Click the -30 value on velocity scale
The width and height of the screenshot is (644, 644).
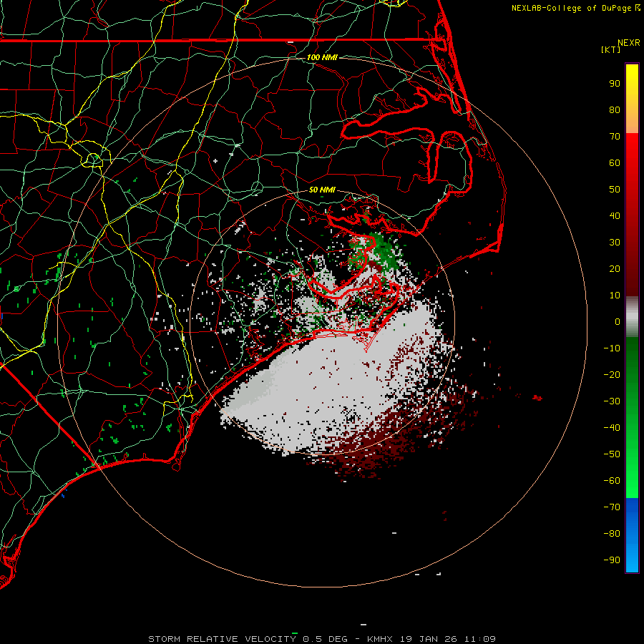[x=612, y=401]
